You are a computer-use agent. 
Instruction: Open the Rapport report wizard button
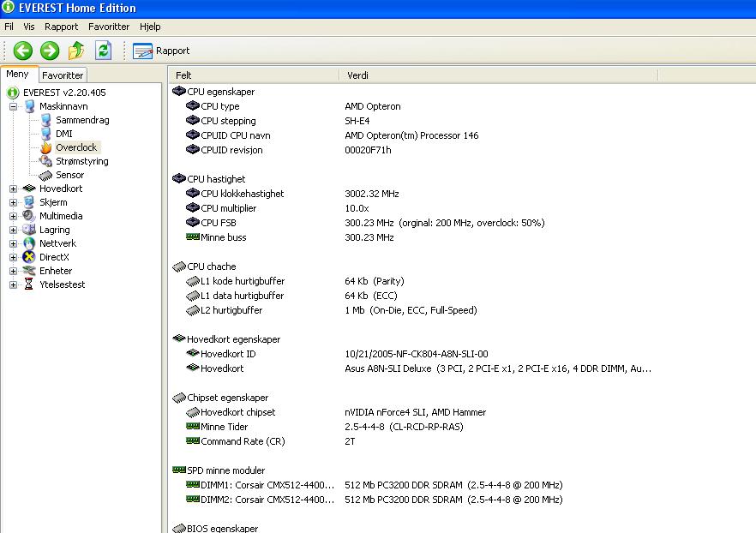(x=161, y=51)
